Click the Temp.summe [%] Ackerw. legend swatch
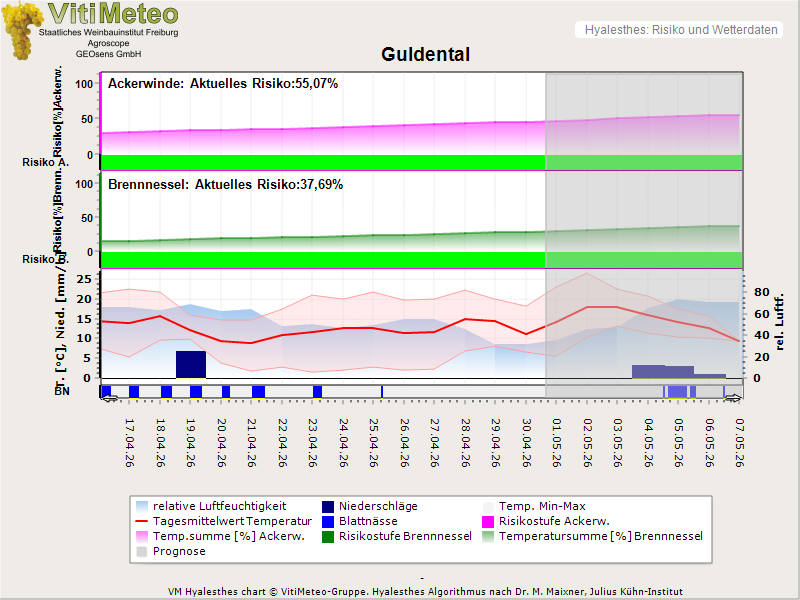This screenshot has height=600, width=800. [143, 536]
